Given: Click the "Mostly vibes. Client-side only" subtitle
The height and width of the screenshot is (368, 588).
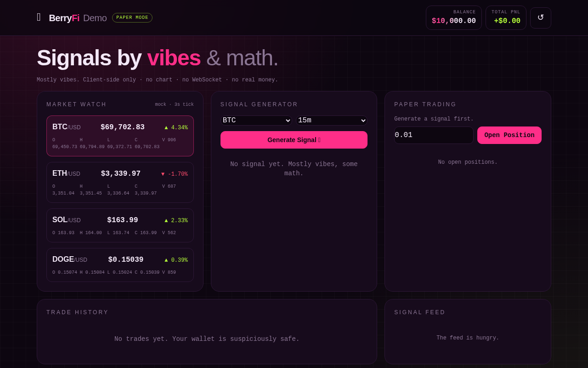Looking at the screenshot, I should pos(158,80).
